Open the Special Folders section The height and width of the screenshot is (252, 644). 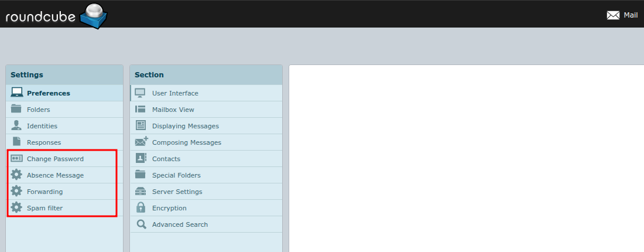(x=176, y=175)
